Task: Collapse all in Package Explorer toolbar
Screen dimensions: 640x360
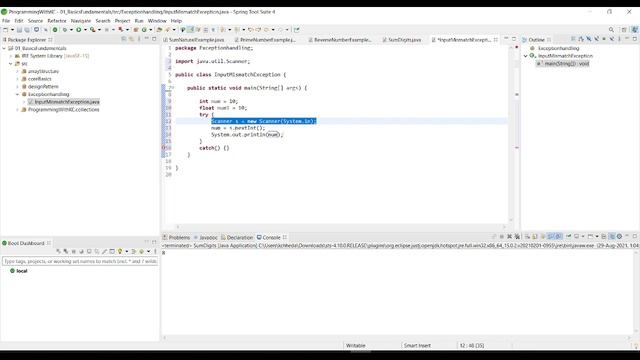Action: [124, 39]
